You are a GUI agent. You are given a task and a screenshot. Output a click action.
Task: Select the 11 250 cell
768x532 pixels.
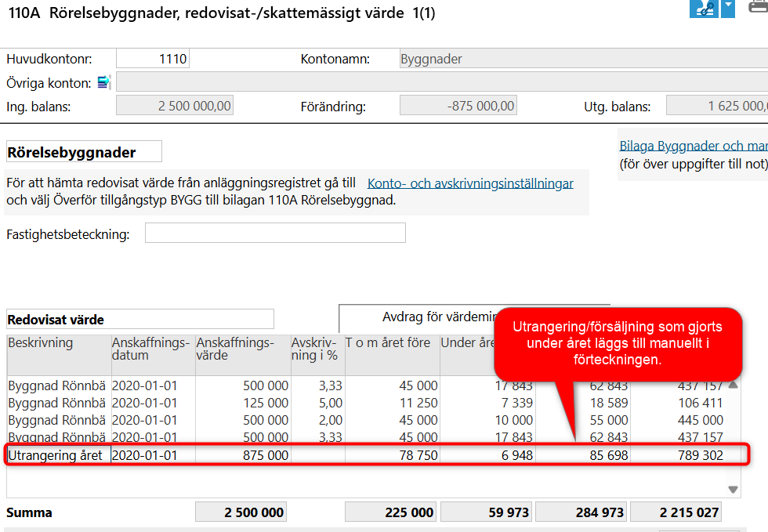tap(393, 403)
